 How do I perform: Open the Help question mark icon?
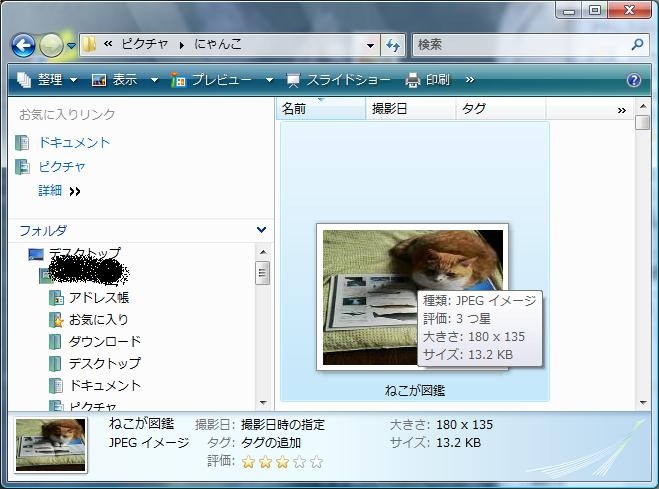[x=634, y=80]
